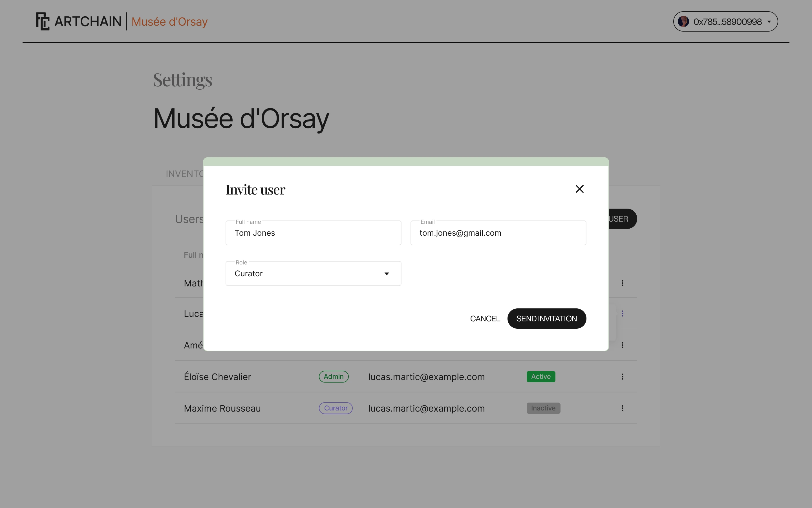The height and width of the screenshot is (508, 812).
Task: Open the purple three-dot menu for Luca row
Action: coord(622,313)
